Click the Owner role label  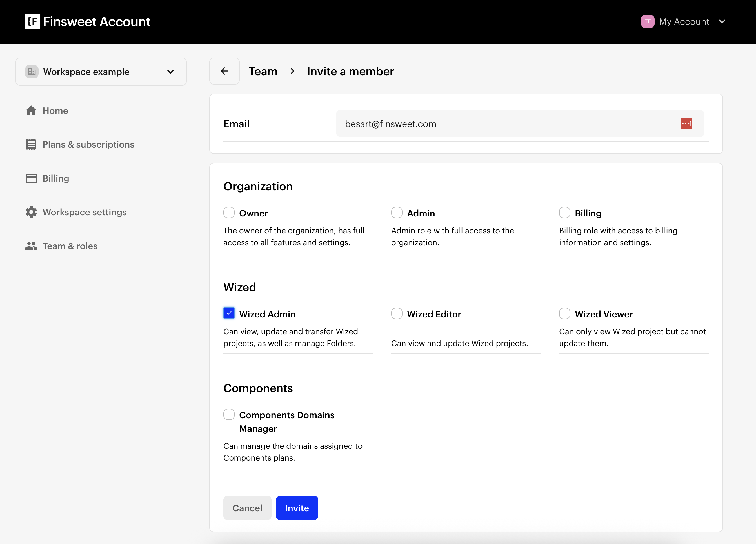point(253,213)
